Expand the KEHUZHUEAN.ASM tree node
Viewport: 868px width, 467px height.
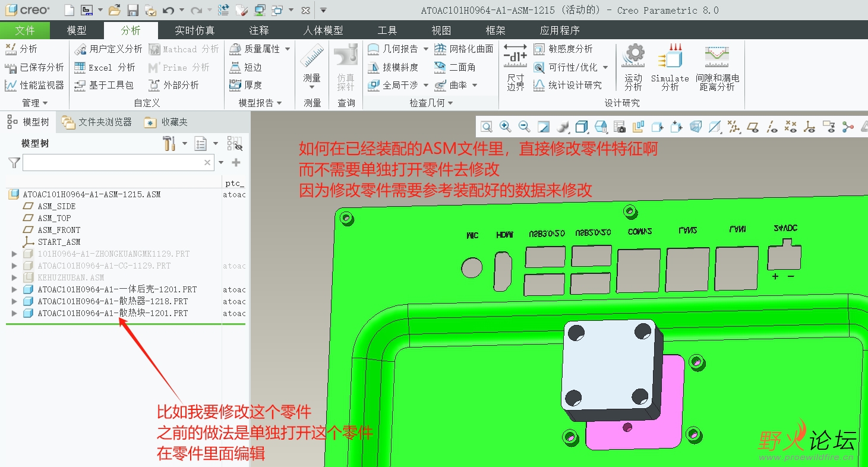tap(14, 277)
